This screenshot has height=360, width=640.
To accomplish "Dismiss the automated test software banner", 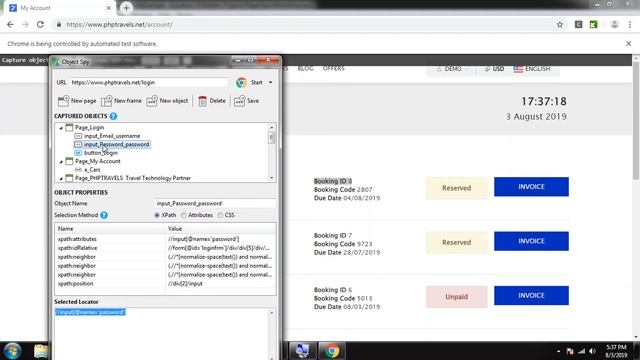I will [x=629, y=44].
